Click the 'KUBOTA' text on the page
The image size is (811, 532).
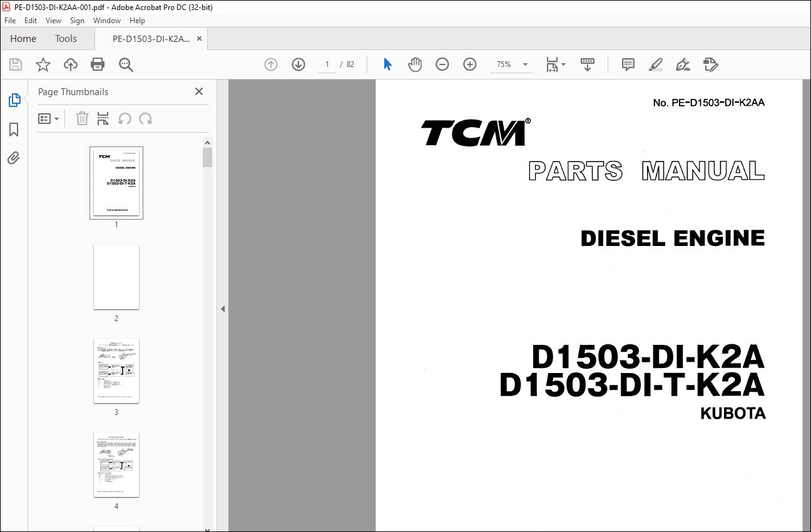733,413
